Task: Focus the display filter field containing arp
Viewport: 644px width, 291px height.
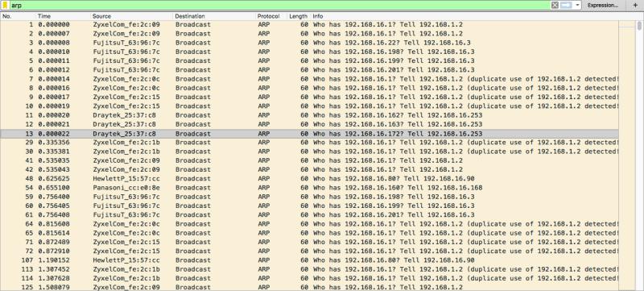Action: point(279,6)
